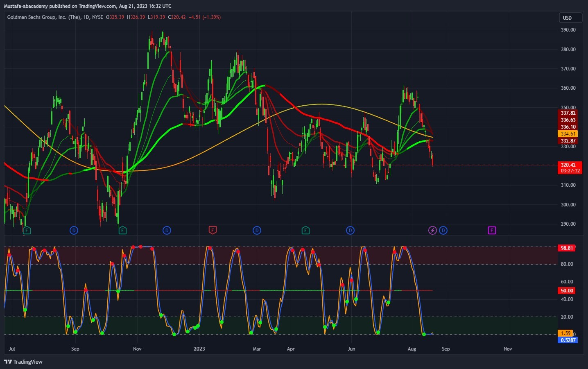This screenshot has width=588, height=369.
Task: Click the Jul time axis label
Action: click(x=12, y=349)
